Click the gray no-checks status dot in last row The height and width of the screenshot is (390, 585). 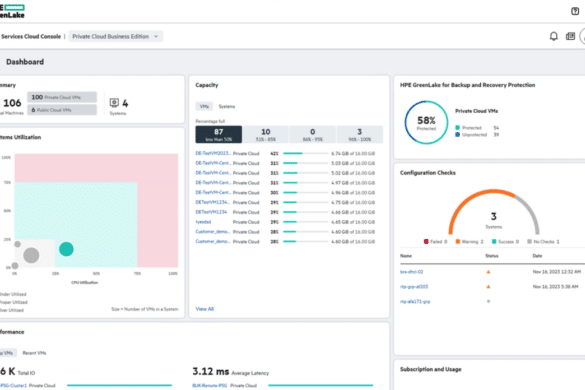488,301
